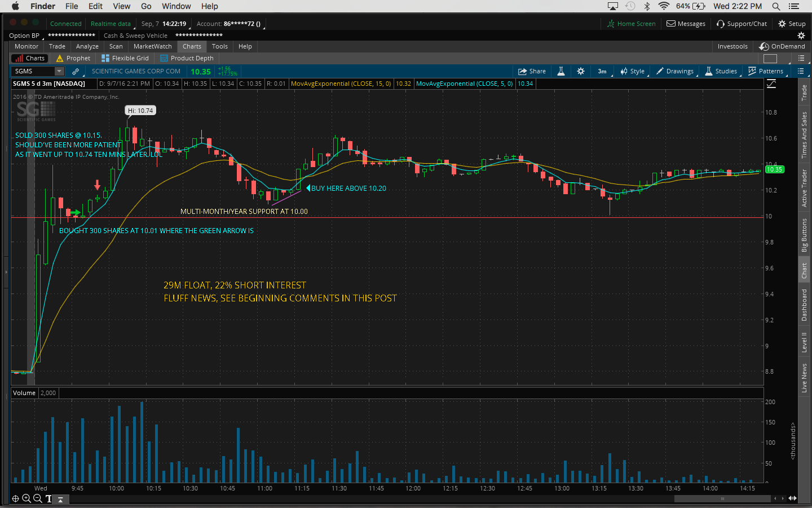Go to the Monitor main tab
This screenshot has width=812, height=508.
pos(27,46)
